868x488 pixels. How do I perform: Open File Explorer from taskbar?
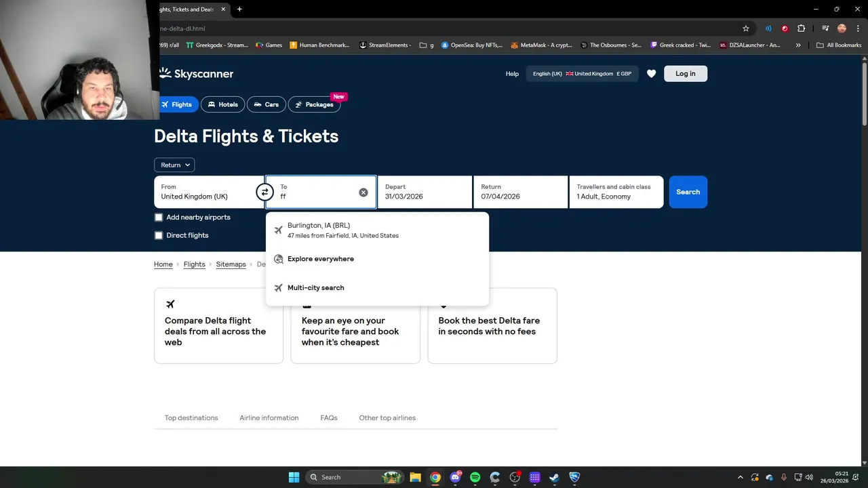415,477
